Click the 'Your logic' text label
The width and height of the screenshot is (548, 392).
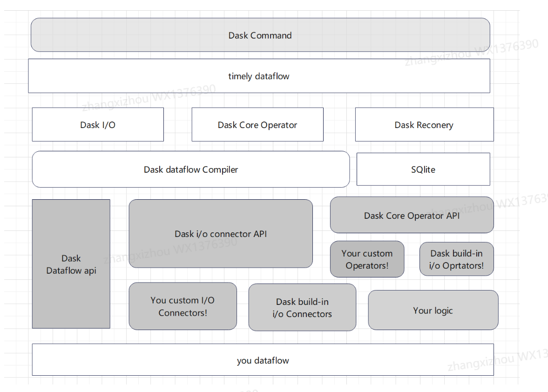pos(433,311)
